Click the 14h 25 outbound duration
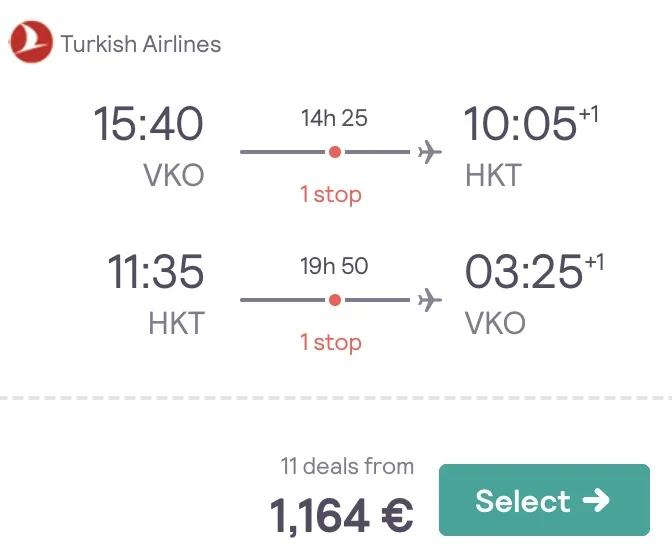The width and height of the screenshot is (672, 558). point(334,118)
